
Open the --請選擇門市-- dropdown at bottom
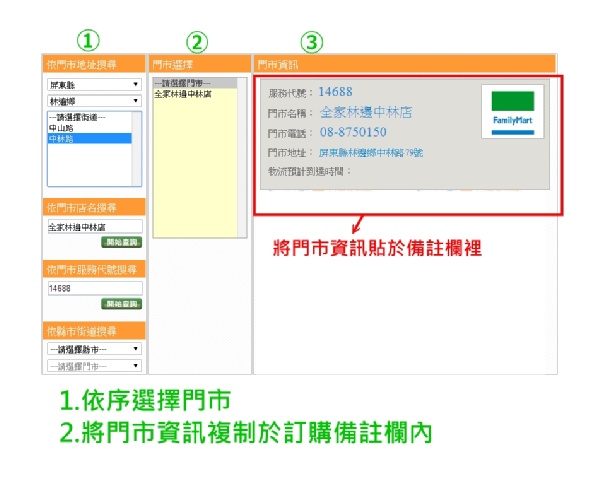(x=94, y=366)
